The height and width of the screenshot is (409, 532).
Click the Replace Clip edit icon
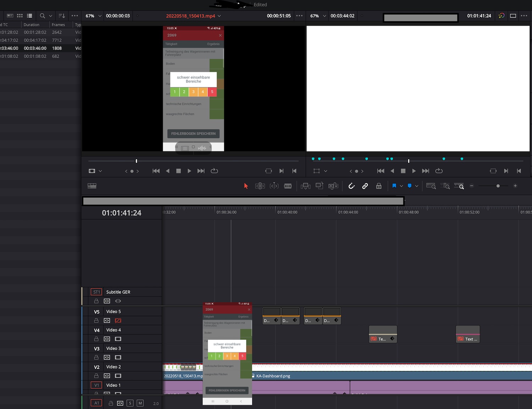(x=333, y=186)
